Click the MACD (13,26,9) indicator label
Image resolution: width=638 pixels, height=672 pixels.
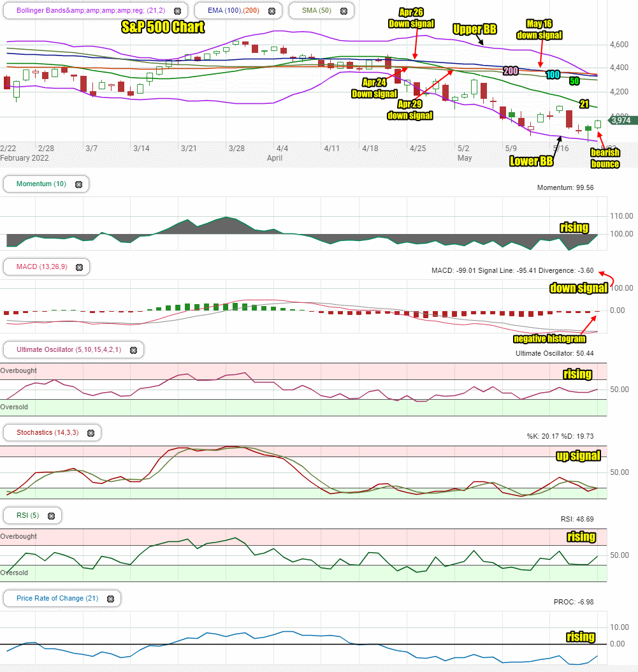point(42,267)
